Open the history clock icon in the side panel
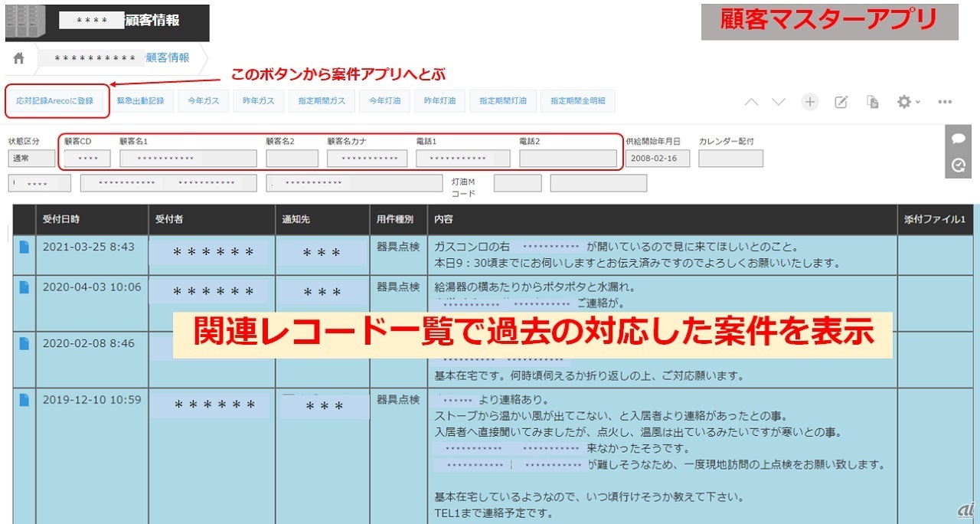Screen dimensions: 980x524 958,165
